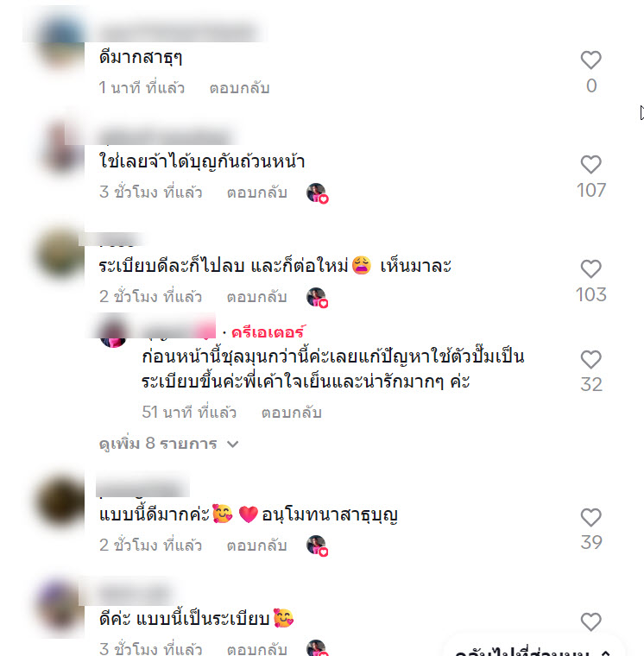Screen dimensions: 644x656
Task: Reply to the comment "ดีมากสาธุๆ"
Action: [x=239, y=88]
